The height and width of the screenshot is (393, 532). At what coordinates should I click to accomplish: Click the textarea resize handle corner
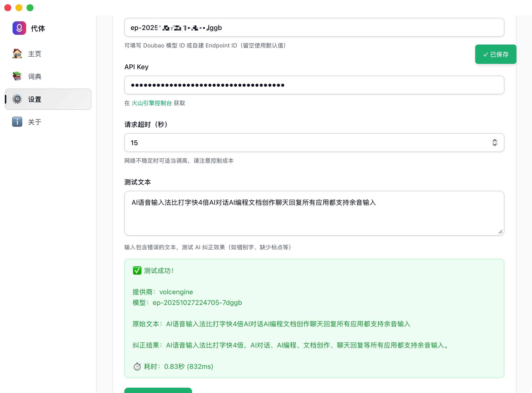click(500, 232)
